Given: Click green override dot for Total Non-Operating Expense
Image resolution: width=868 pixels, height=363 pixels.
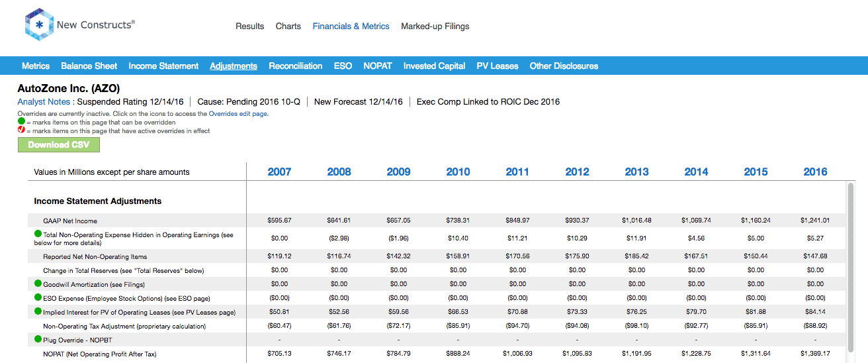Looking at the screenshot, I should click(38, 234).
